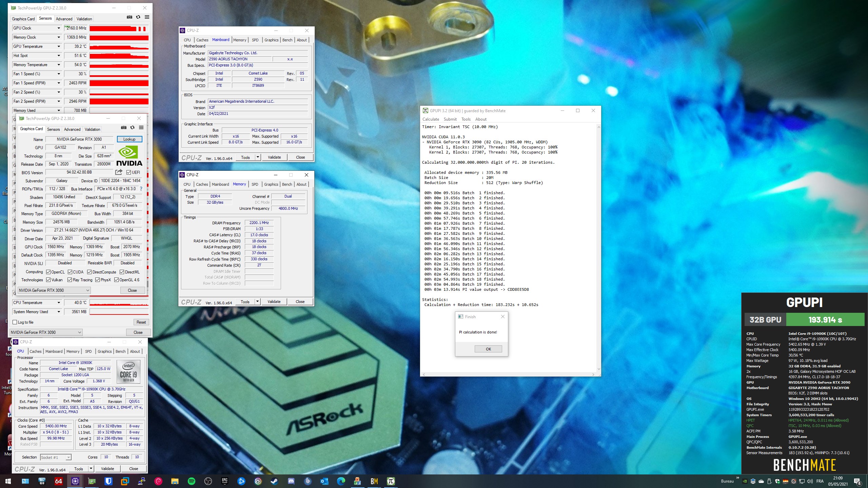Open Spotify from the taskbar

(191, 481)
